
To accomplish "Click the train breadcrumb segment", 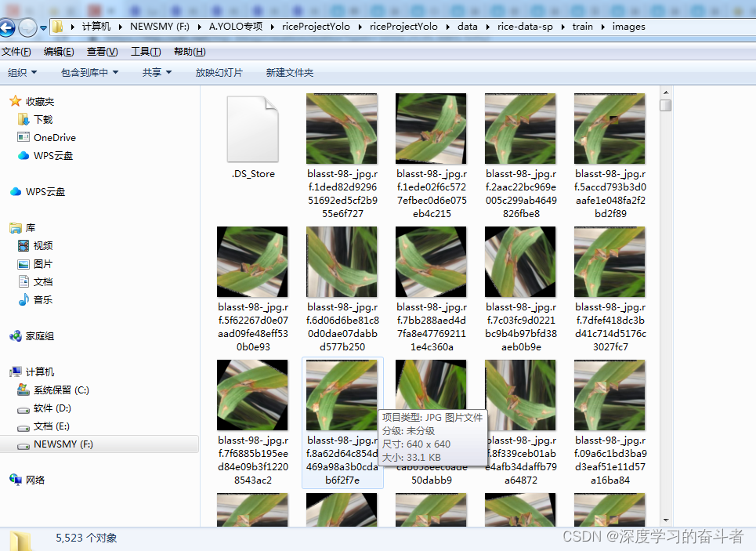I will 582,27.
